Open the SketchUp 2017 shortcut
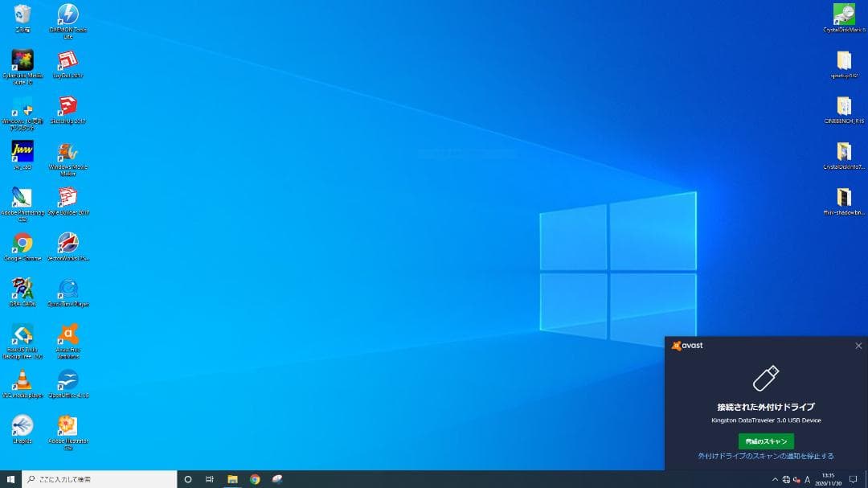 68,103
